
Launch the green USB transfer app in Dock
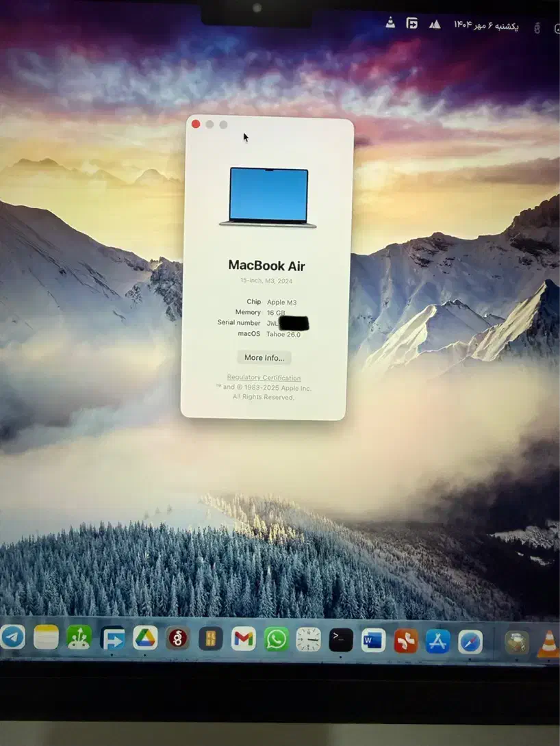pyautogui.click(x=79, y=638)
